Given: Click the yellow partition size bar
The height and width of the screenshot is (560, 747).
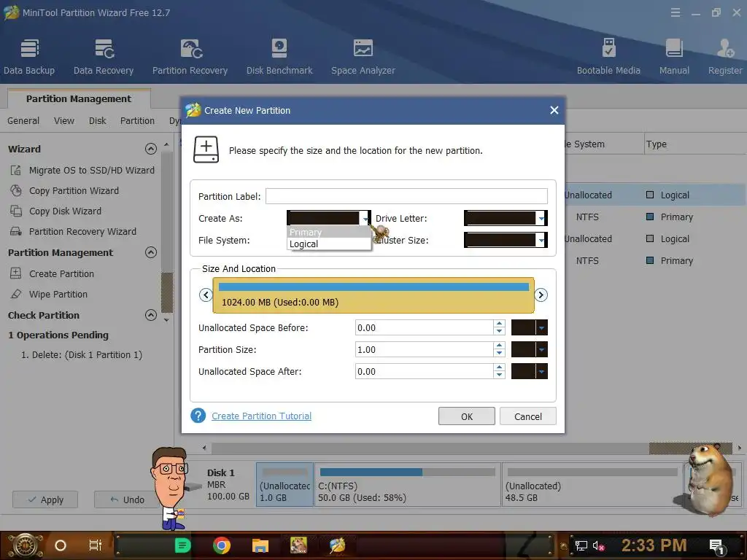Looking at the screenshot, I should [x=373, y=295].
